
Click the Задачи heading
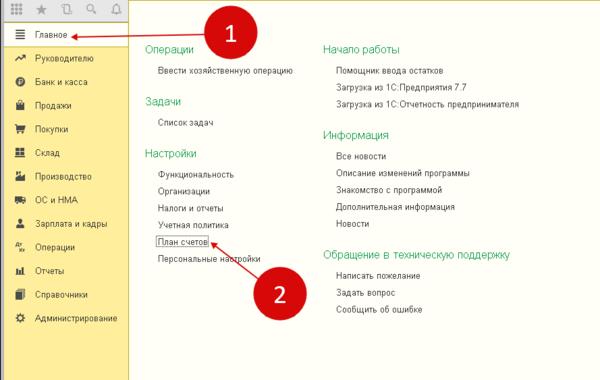tap(163, 102)
